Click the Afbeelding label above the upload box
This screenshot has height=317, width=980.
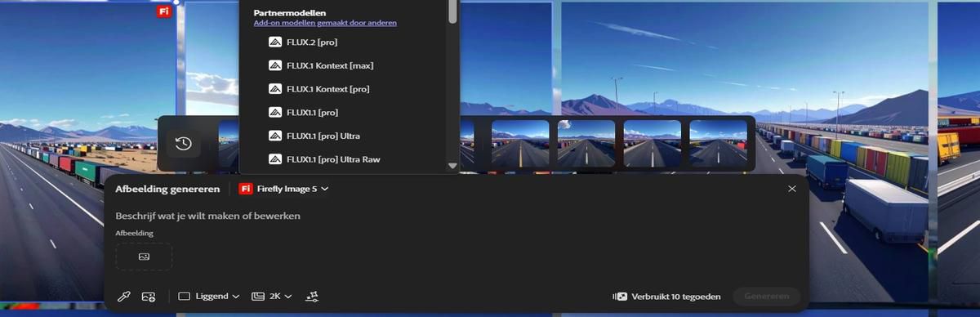(x=134, y=233)
